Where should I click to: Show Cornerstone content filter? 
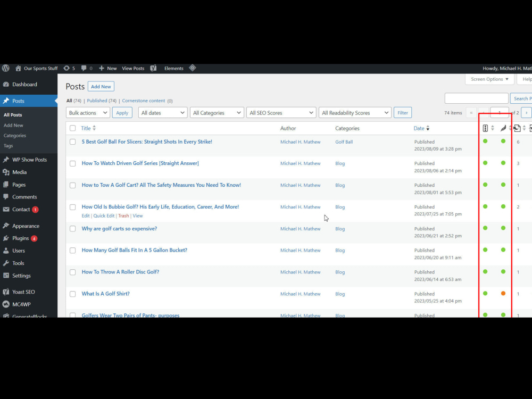point(144,101)
